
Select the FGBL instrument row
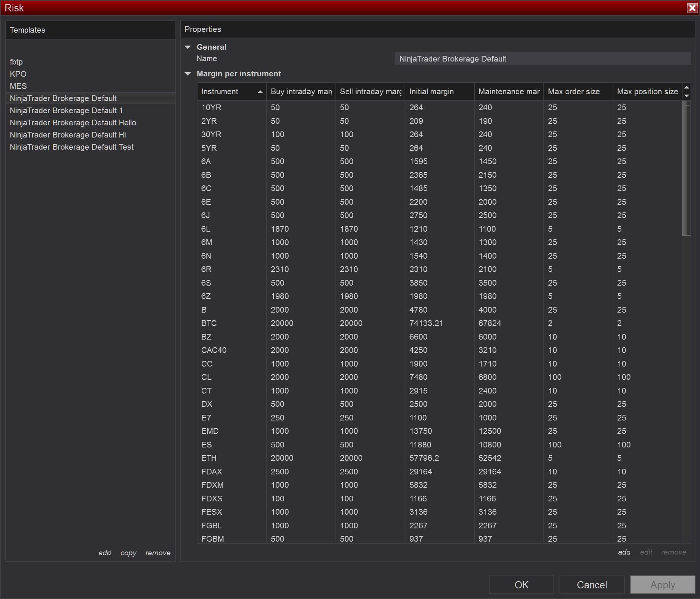(x=439, y=526)
